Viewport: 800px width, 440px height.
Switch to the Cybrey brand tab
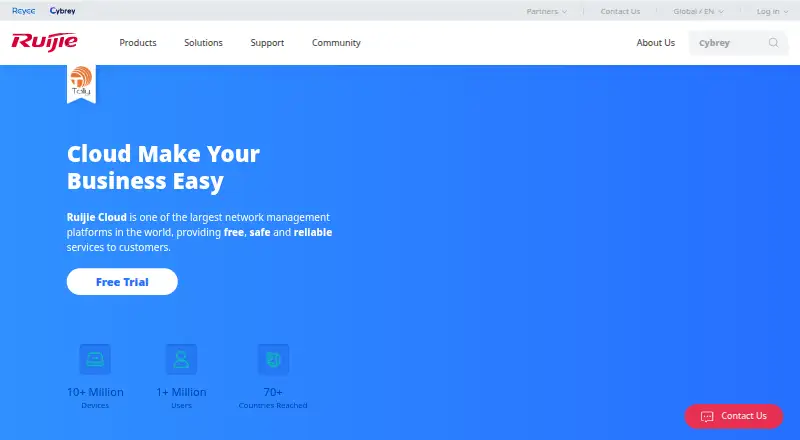tap(63, 11)
